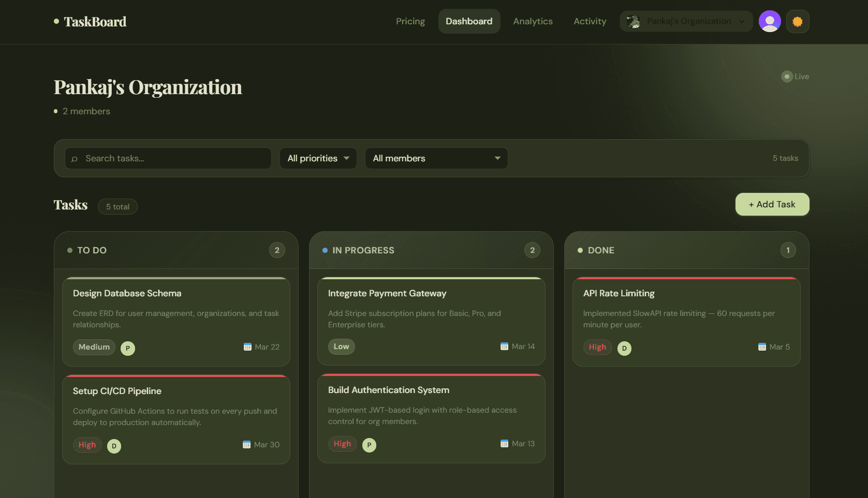The image size is (868, 498).
Task: Click assignee D on API Rate Limiting
Action: coord(625,349)
